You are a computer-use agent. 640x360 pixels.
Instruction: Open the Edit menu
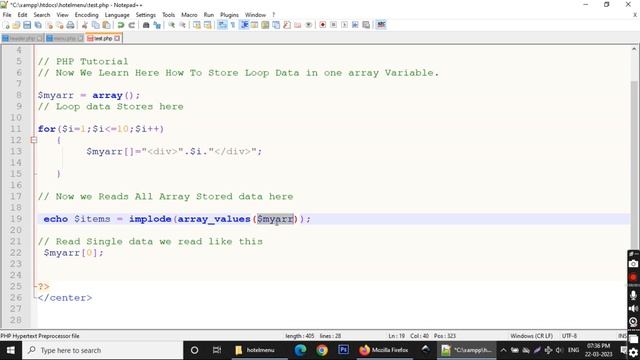click(x=22, y=15)
